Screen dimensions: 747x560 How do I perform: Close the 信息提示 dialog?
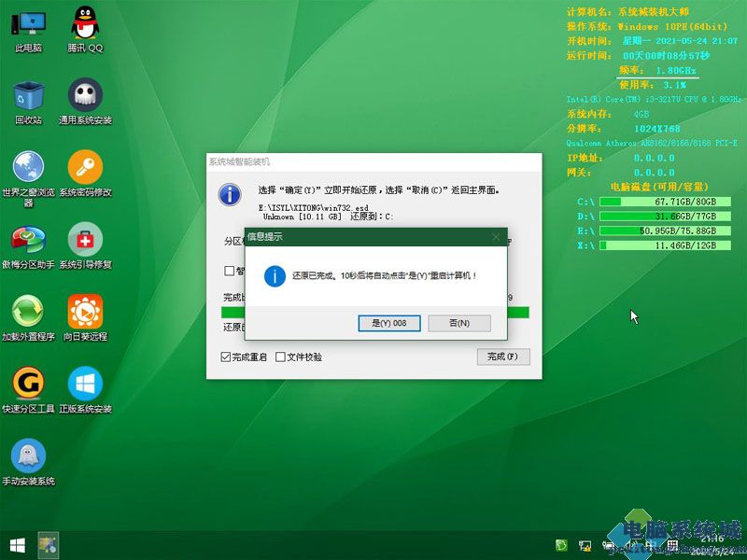coord(495,237)
